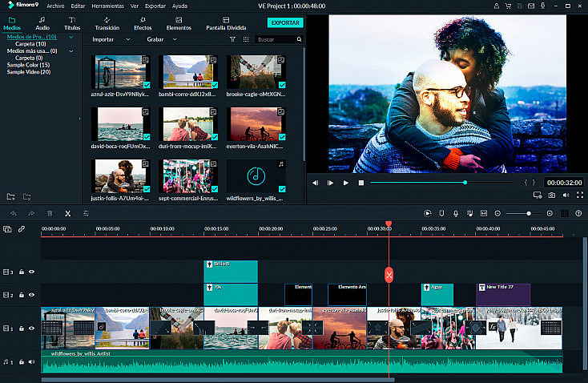Click the EXPORTAR button
Screen dimensions: 588x383
(285, 23)
